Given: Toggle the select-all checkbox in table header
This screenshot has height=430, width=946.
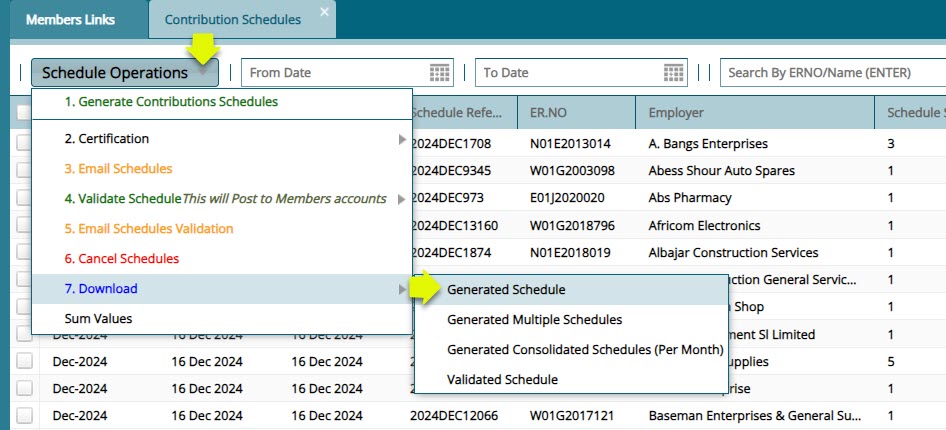Looking at the screenshot, I should click(24, 113).
